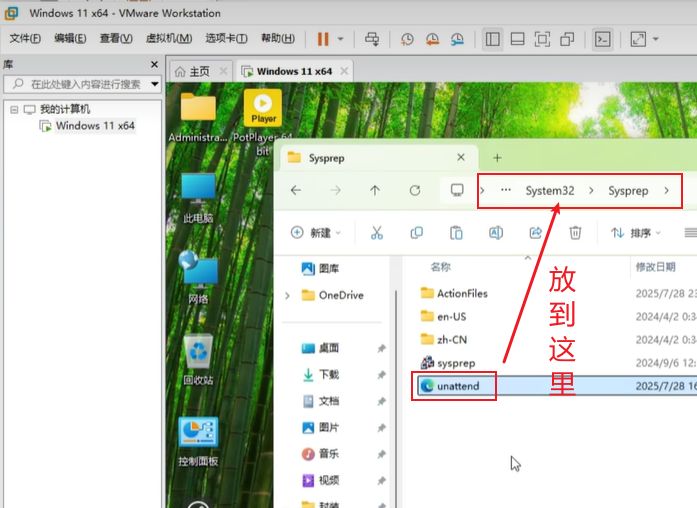Click the Delete trash icon in Explorer

click(575, 232)
